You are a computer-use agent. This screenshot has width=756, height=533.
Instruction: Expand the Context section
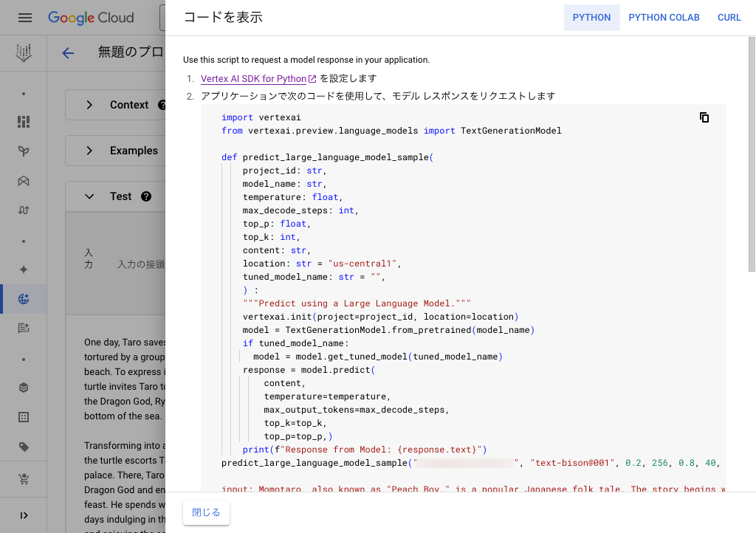pyautogui.click(x=89, y=105)
